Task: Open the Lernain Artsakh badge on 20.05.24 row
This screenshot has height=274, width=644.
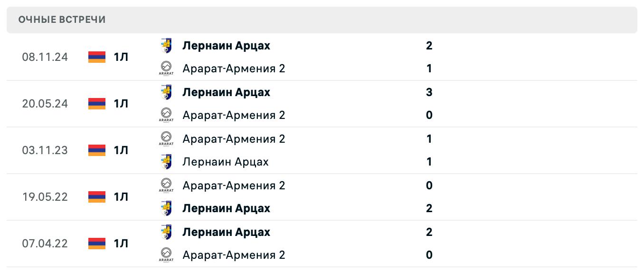Action: (167, 91)
